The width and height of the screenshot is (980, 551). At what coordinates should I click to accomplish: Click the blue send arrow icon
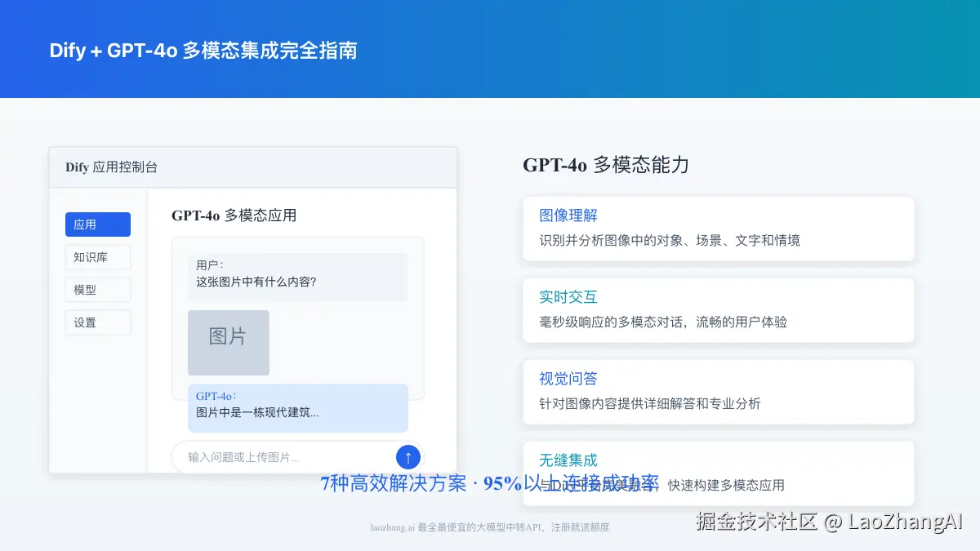coord(408,456)
